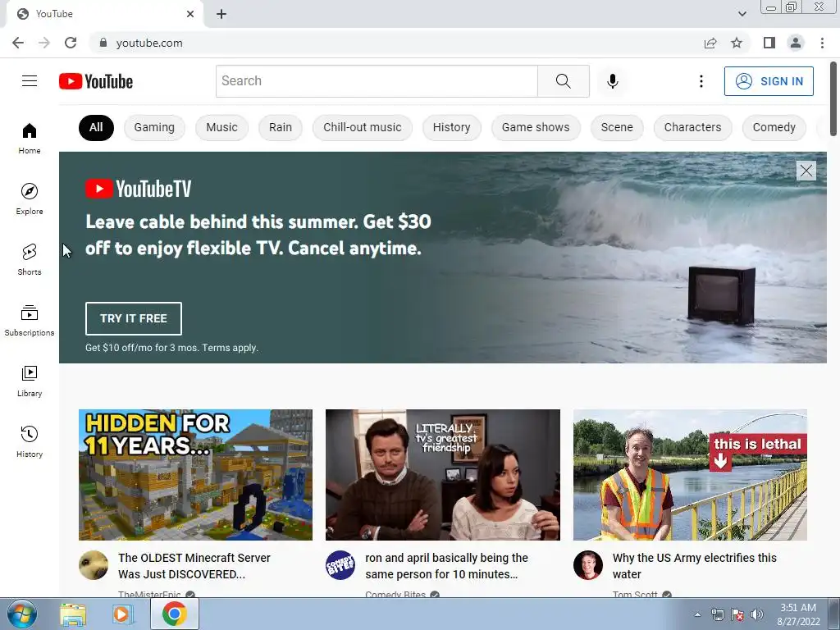The width and height of the screenshot is (840, 630).
Task: Open tab search chevron
Action: [742, 14]
